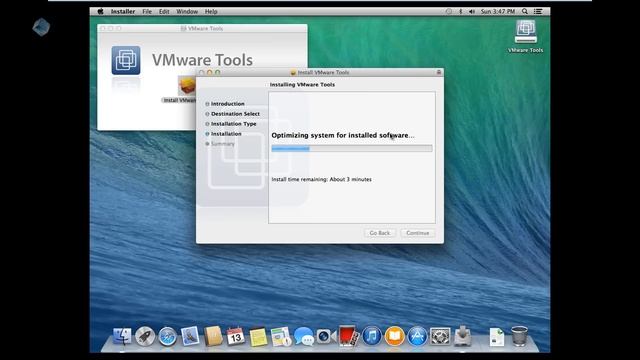Screen dimensions: 640x360
Task: Click the VMware Tools background window title
Action: [205, 28]
